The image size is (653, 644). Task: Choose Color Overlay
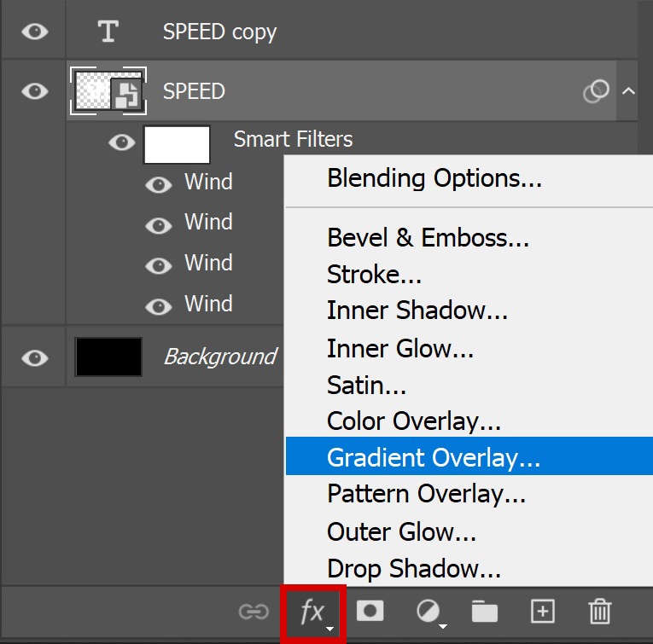click(469, 421)
